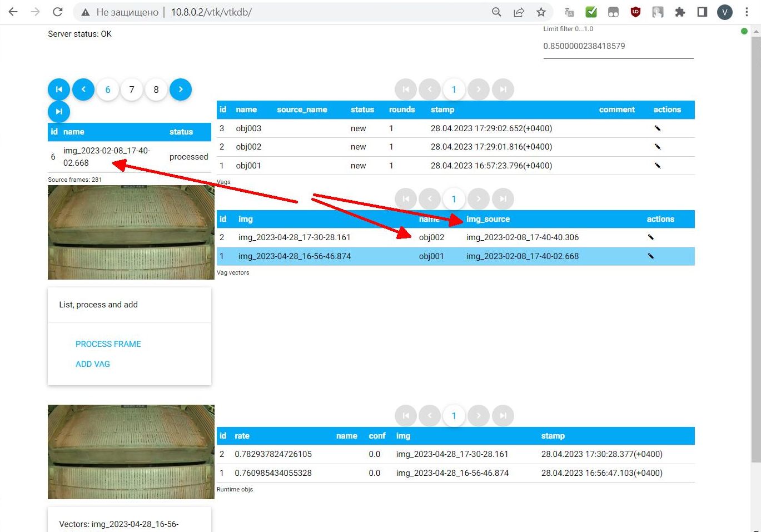Click the conf column header
The width and height of the screenshot is (761, 532).
377,436
